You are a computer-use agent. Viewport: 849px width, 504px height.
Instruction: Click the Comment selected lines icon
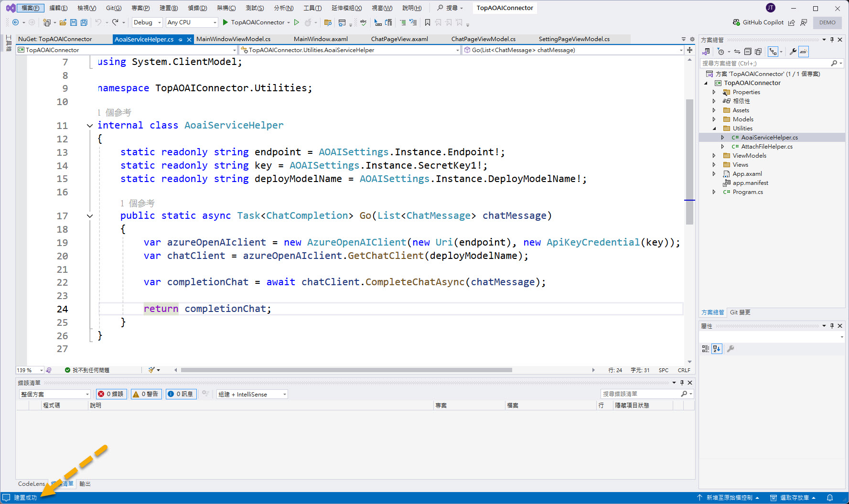click(403, 22)
